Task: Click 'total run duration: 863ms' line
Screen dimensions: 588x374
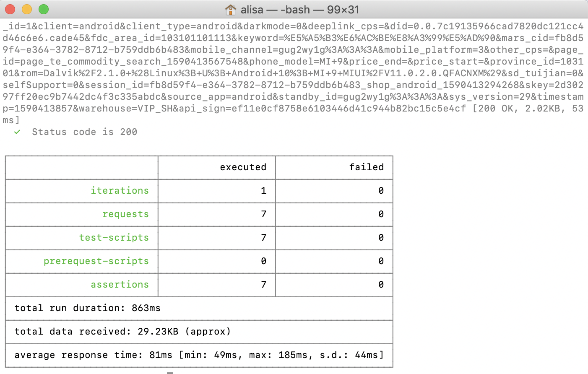Action: tap(88, 308)
